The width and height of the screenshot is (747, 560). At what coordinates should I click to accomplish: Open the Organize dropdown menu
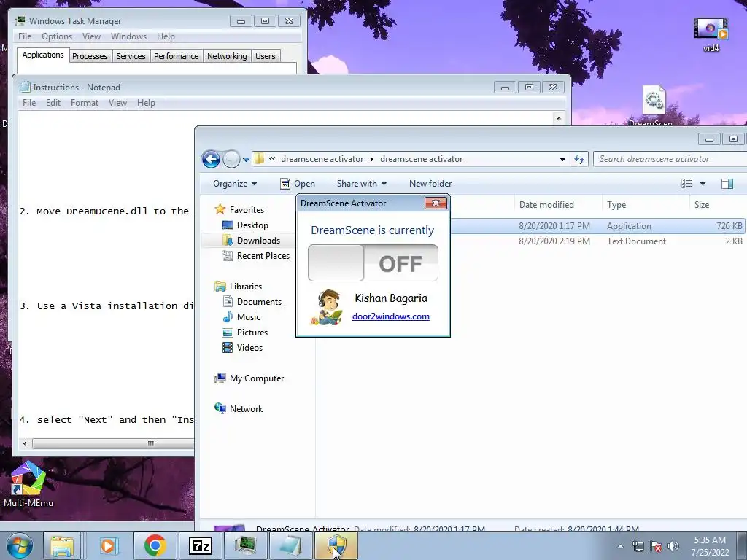coord(235,183)
